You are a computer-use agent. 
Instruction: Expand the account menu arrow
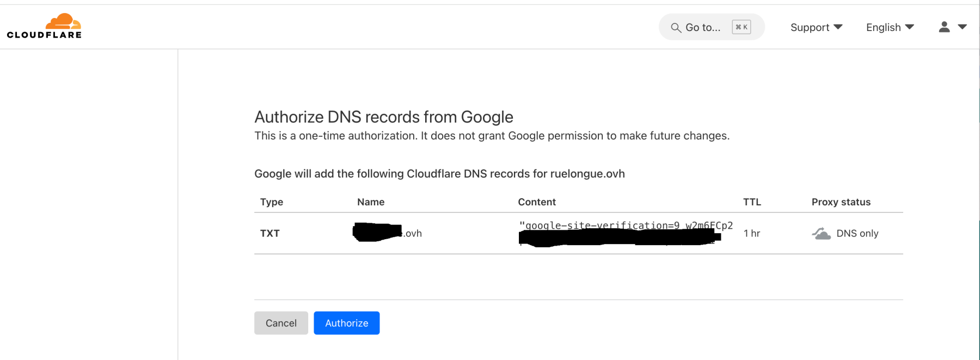pos(962,27)
